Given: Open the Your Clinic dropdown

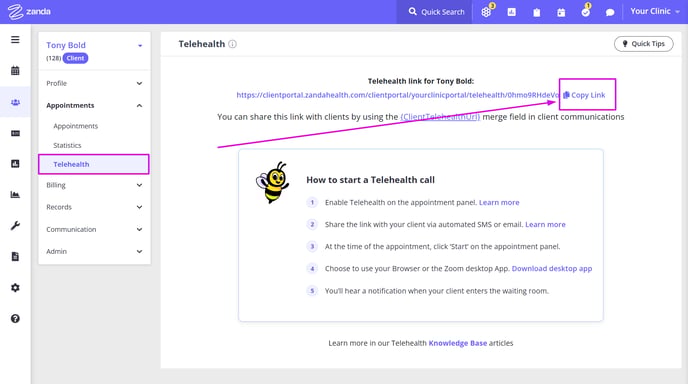Looking at the screenshot, I should click(655, 11).
